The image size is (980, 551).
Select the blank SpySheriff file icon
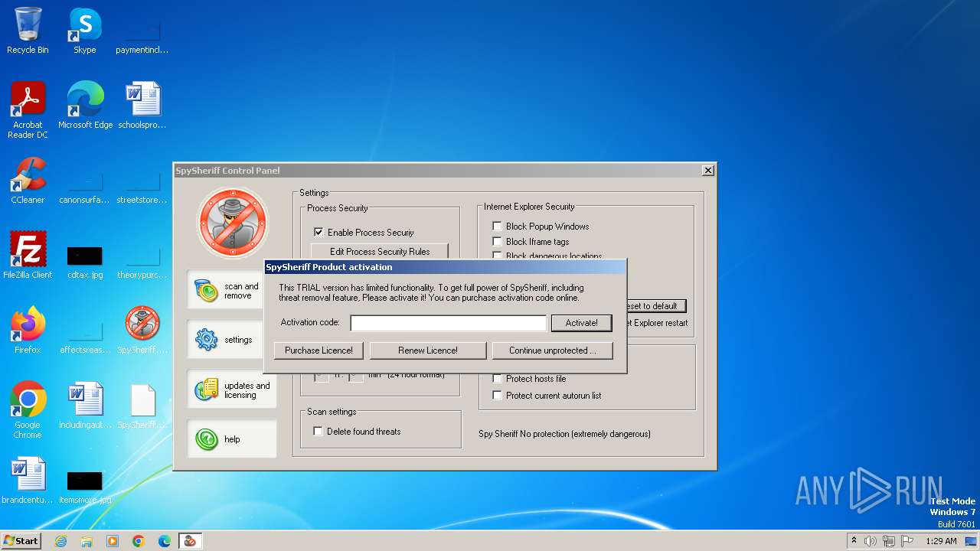tap(142, 406)
